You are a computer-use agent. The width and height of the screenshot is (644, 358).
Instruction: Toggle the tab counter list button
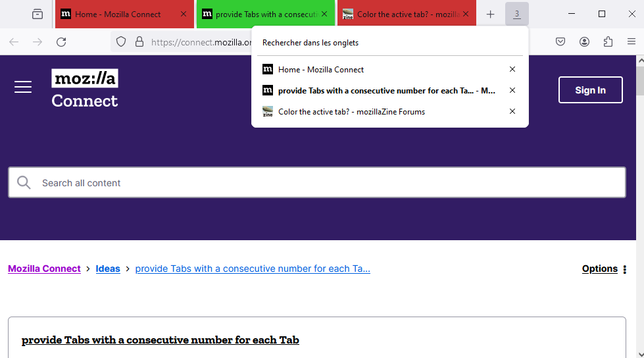[516, 14]
